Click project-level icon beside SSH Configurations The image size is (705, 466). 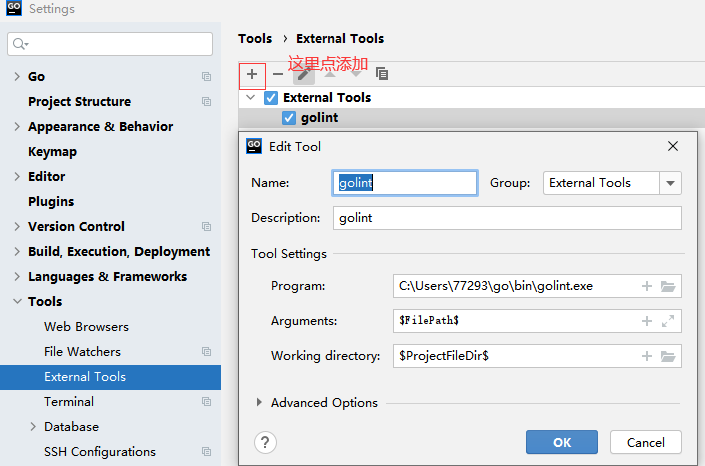point(206,451)
